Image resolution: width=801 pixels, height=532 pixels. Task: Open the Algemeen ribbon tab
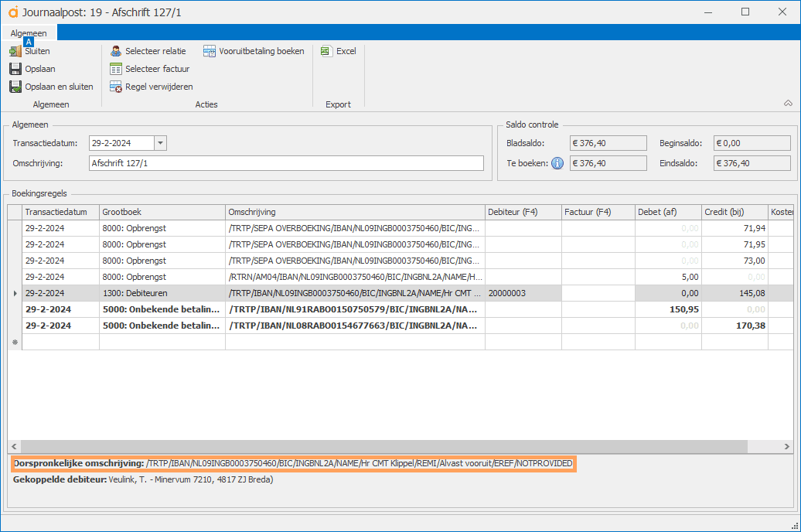tap(29, 33)
